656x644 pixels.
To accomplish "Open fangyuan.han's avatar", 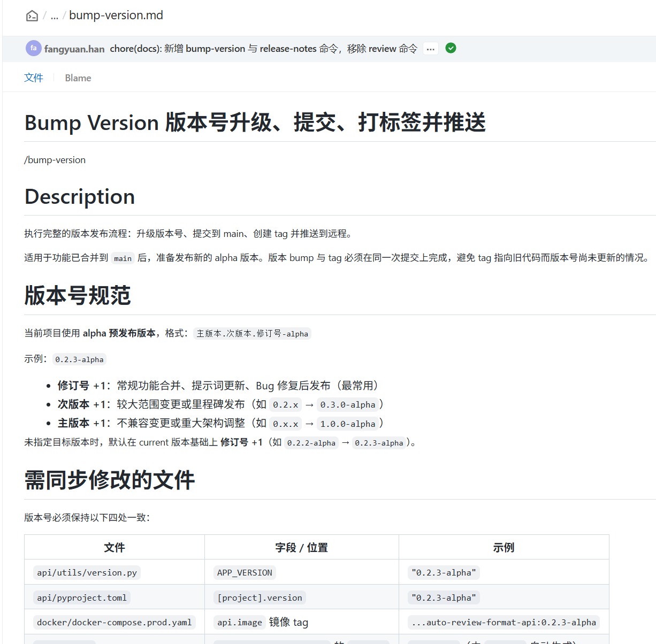I will [33, 48].
